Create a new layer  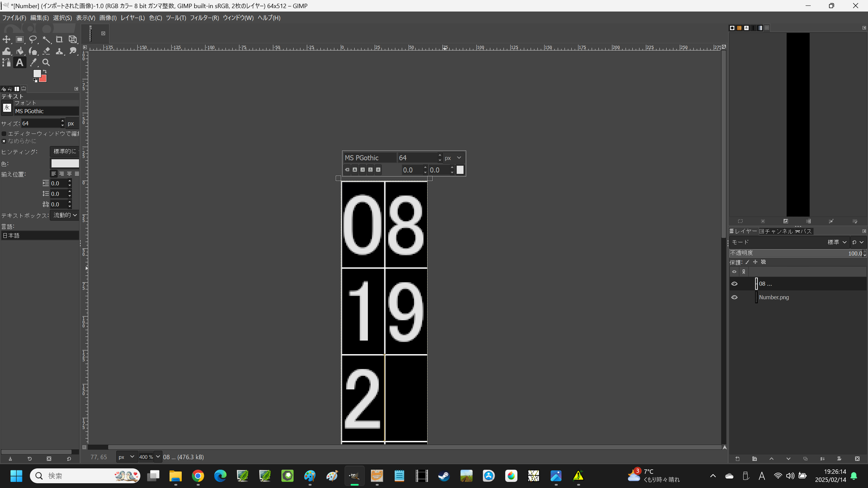(x=737, y=459)
